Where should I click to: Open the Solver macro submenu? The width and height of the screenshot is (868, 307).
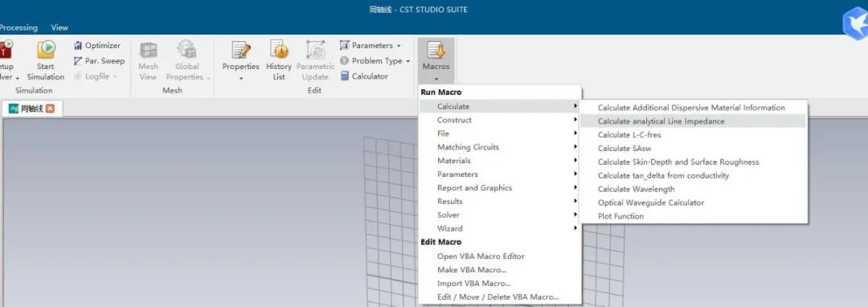(x=500, y=215)
